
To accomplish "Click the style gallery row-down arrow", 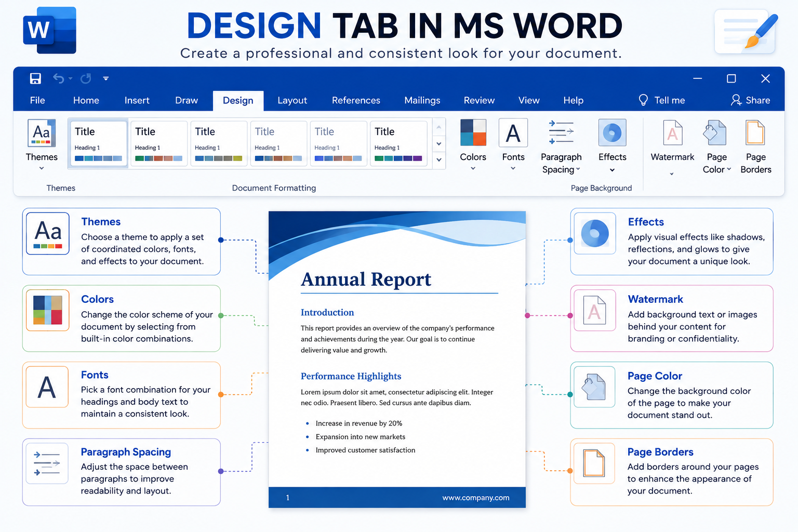I will click(x=439, y=144).
